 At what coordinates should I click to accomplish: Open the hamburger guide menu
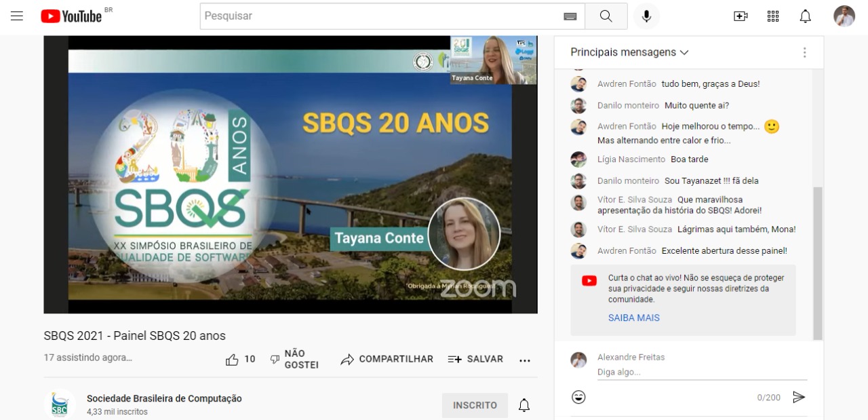(x=17, y=16)
